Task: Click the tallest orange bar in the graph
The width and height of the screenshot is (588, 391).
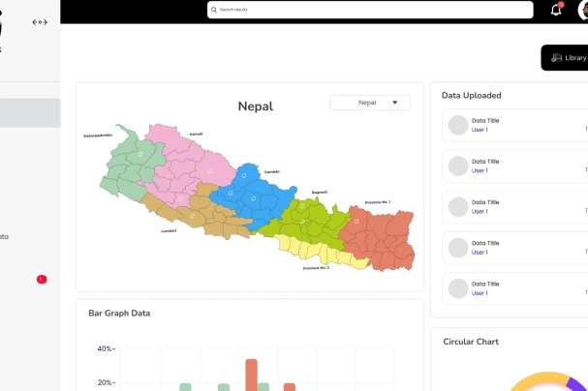Action: 251,375
